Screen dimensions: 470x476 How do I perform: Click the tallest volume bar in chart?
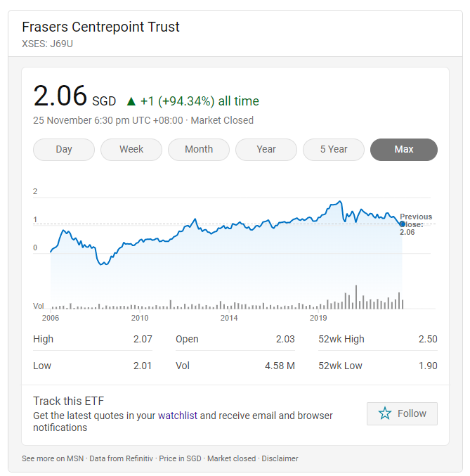[356, 297]
